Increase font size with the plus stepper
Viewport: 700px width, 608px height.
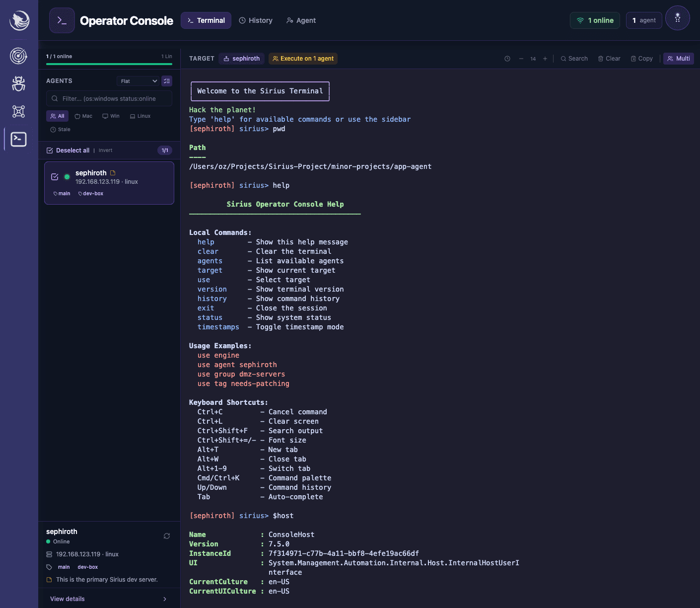point(545,58)
